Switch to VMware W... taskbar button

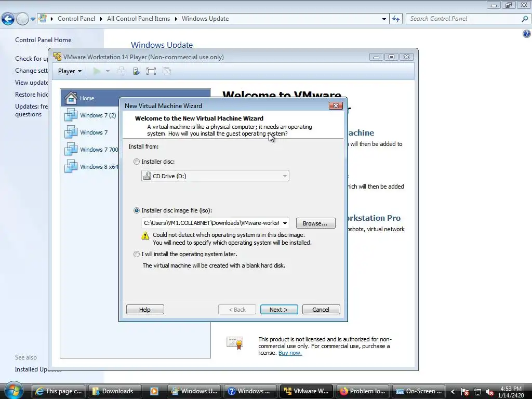tap(307, 391)
